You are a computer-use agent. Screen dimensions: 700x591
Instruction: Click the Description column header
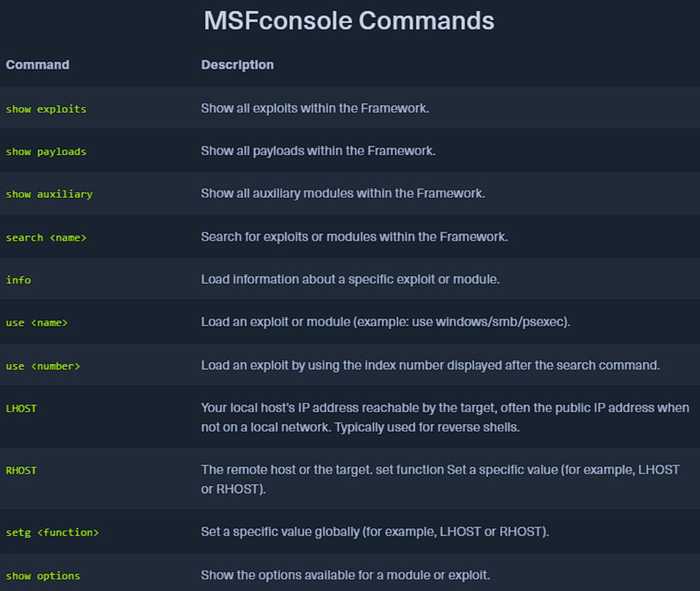click(x=237, y=65)
